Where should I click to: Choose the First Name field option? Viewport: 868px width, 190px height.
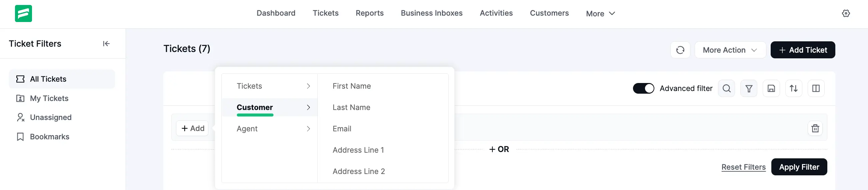351,86
